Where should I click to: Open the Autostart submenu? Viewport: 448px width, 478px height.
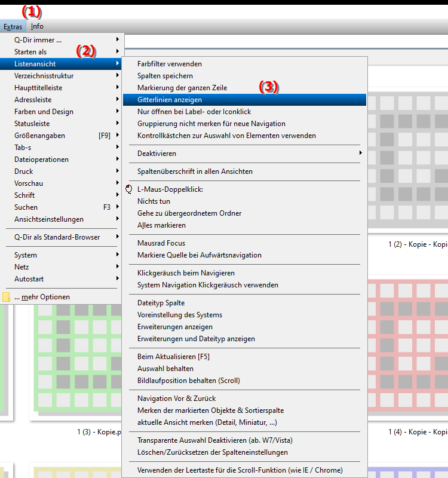click(61, 279)
